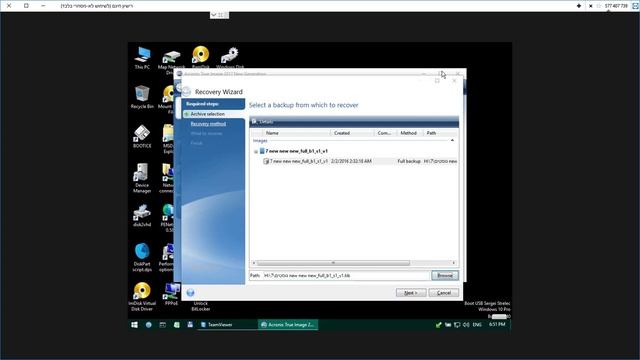Switch to Acronis True Image taskbar item
The height and width of the screenshot is (360, 640).
(288, 325)
